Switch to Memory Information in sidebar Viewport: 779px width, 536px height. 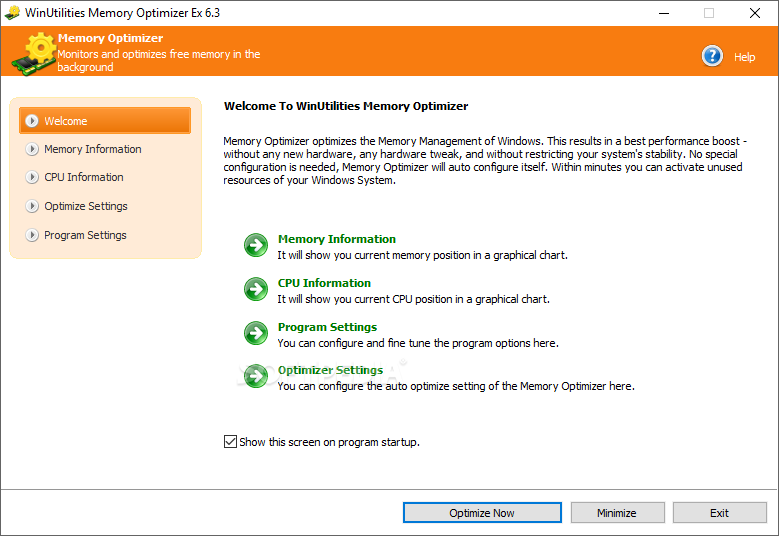[92, 149]
